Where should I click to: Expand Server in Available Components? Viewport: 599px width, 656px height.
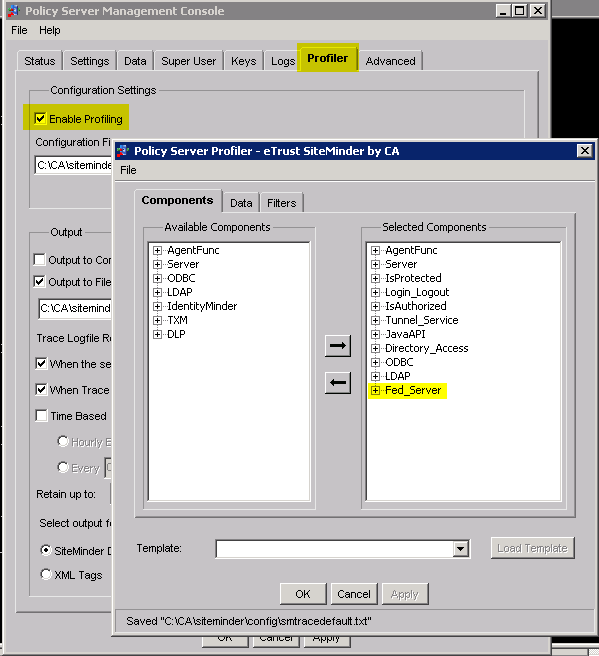pos(157,264)
